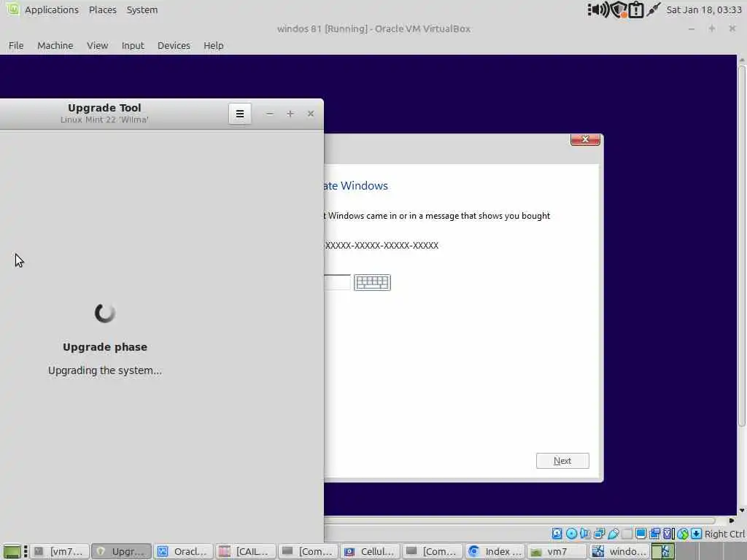Click the Right Ctrl host key label
Image resolution: width=747 pixels, height=560 pixels.
pos(724,534)
